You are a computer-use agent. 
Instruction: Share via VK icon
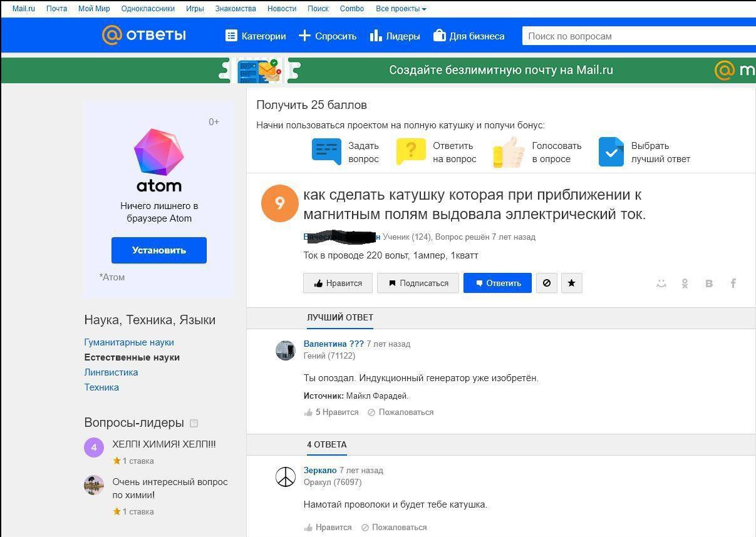pyautogui.click(x=709, y=284)
